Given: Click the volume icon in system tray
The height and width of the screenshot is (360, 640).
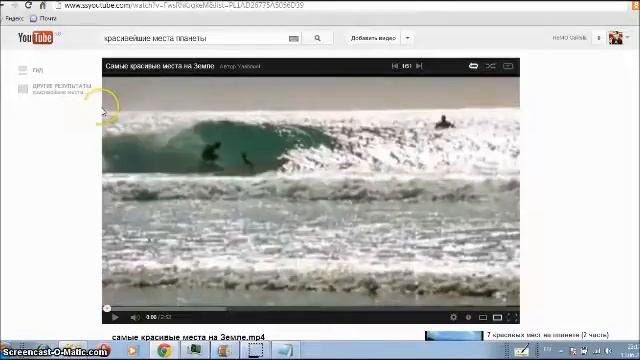Looking at the screenshot, I should [x=608, y=351].
